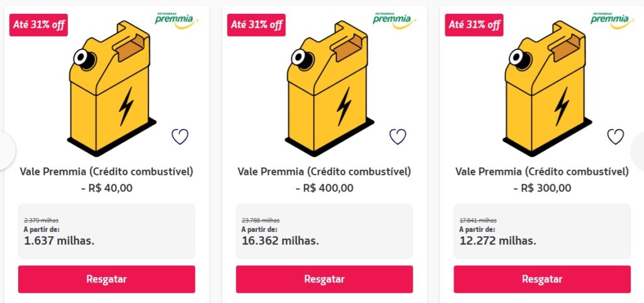Click the 31% off badge on R$ 300,00 card
The width and height of the screenshot is (644, 303).
[474, 25]
